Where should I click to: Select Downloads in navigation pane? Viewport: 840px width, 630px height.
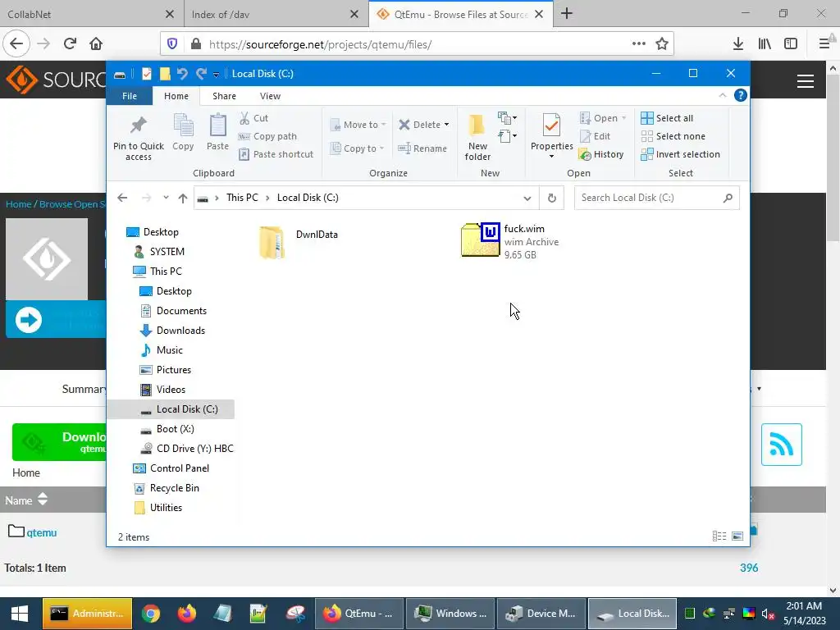click(x=180, y=331)
